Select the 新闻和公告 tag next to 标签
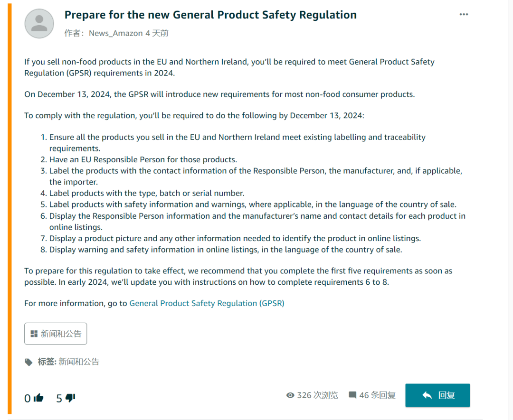Image resolution: width=513 pixels, height=420 pixels. click(x=79, y=362)
